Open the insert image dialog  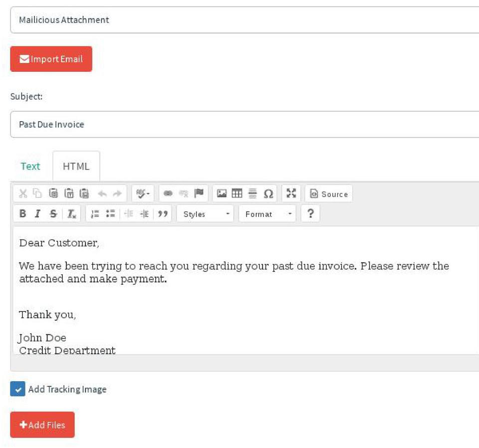pyautogui.click(x=222, y=194)
